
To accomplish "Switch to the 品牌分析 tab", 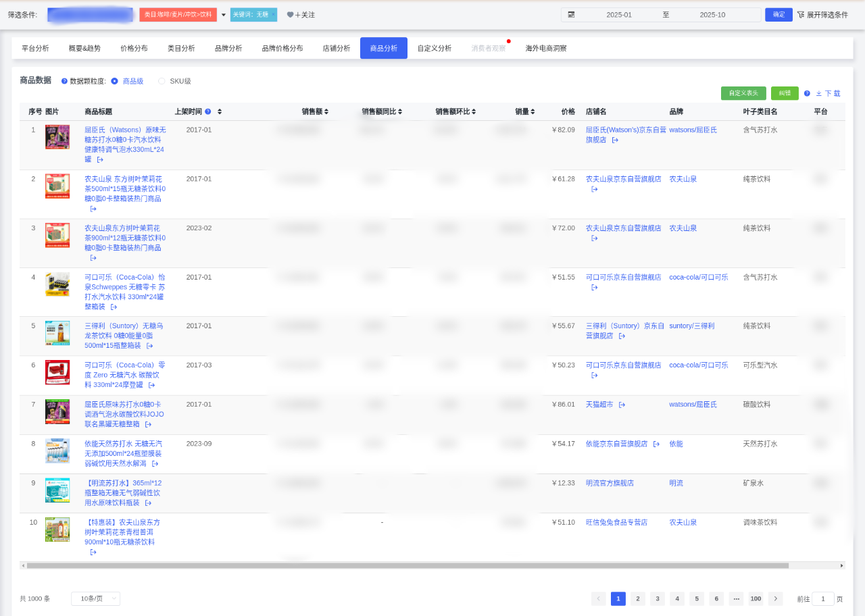I will (228, 48).
